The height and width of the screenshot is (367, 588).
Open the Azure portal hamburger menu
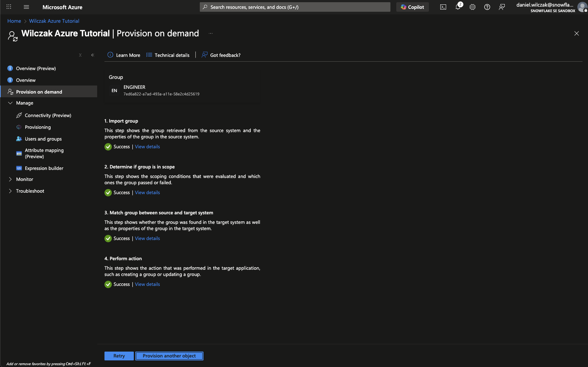[26, 7]
